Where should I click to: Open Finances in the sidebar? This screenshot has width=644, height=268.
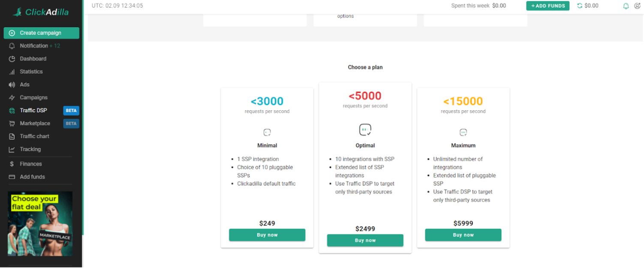31,164
